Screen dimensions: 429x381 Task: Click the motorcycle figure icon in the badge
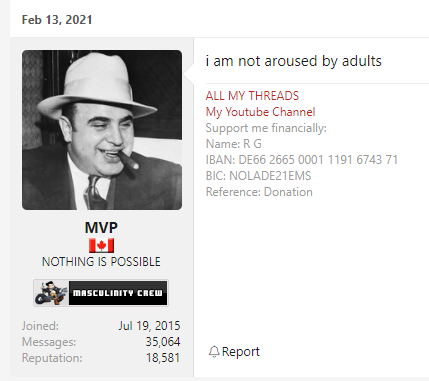(52, 293)
